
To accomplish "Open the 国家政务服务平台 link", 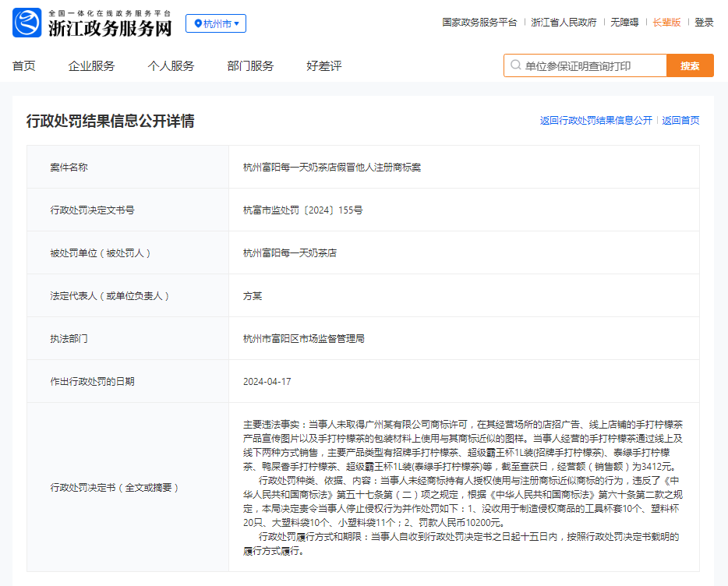I will coord(479,23).
